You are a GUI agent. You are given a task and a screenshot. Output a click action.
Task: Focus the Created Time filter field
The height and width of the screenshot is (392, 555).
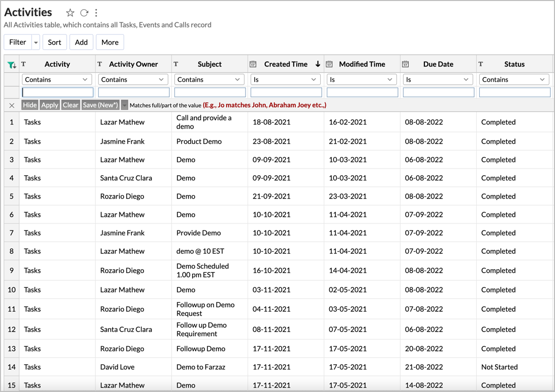(286, 92)
